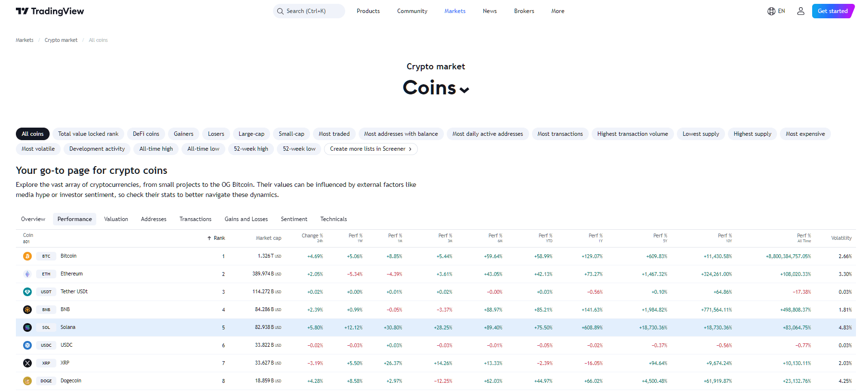868x392 pixels.
Task: Open the Products menu
Action: click(368, 11)
